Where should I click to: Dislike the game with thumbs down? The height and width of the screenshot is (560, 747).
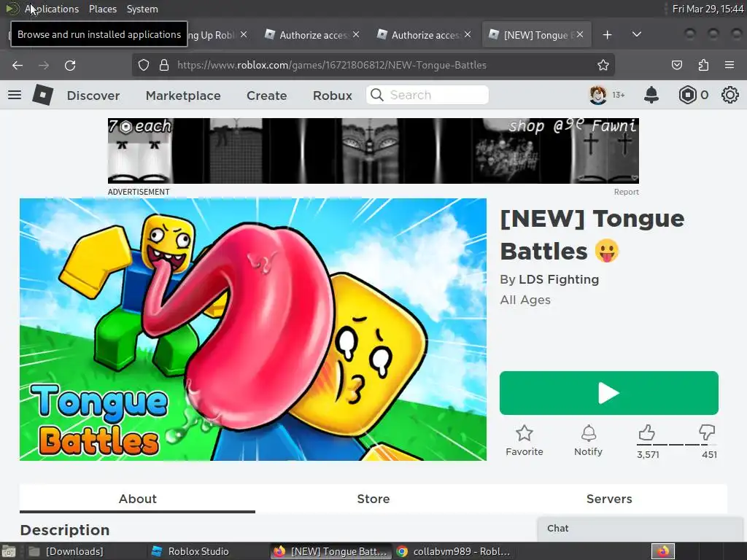[707, 433]
